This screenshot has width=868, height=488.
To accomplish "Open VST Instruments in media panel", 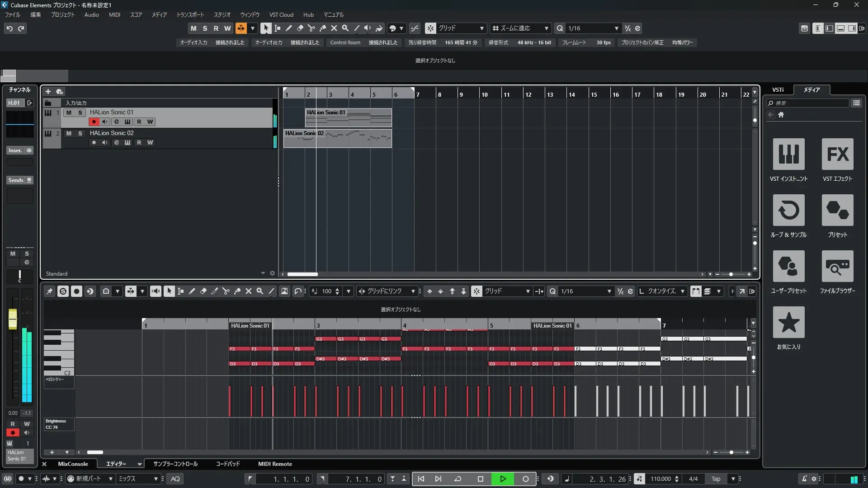I will tap(788, 154).
